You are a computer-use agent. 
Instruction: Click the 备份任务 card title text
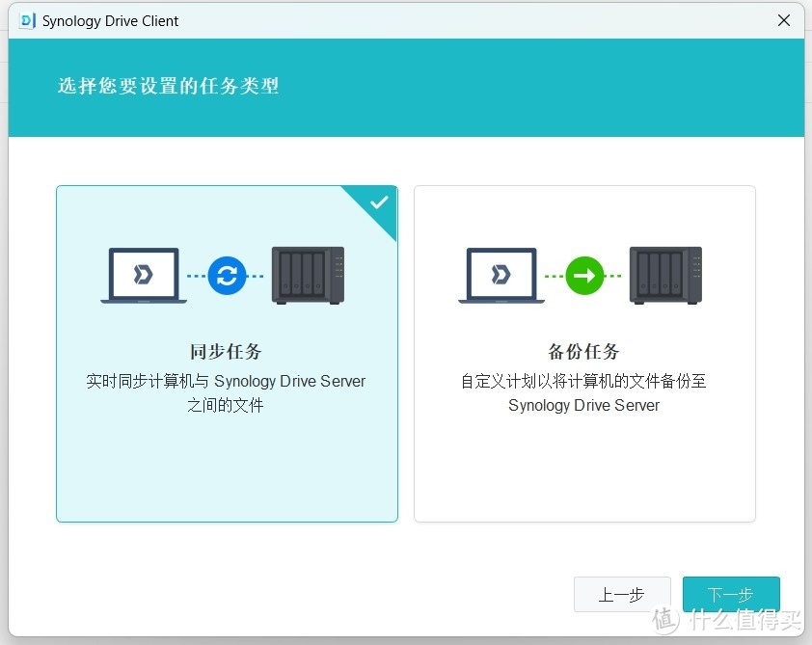coord(583,352)
